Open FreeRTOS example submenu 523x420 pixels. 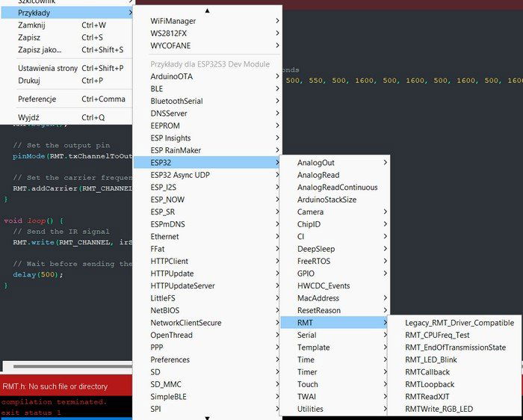(x=335, y=262)
